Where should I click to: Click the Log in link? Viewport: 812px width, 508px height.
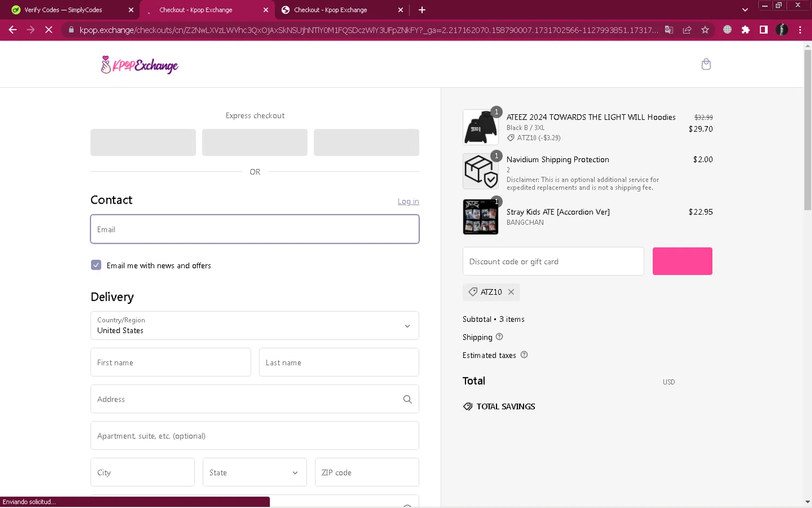(x=408, y=201)
